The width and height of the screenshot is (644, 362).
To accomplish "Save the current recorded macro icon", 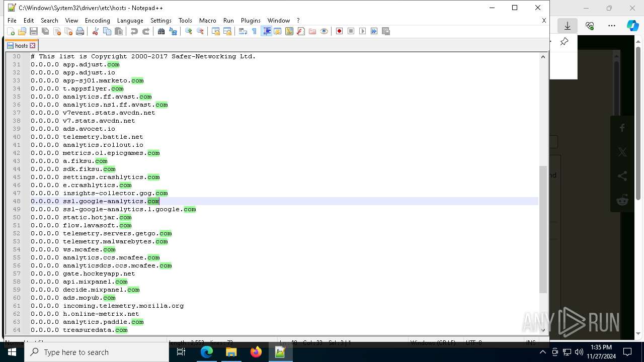I will pos(386,31).
